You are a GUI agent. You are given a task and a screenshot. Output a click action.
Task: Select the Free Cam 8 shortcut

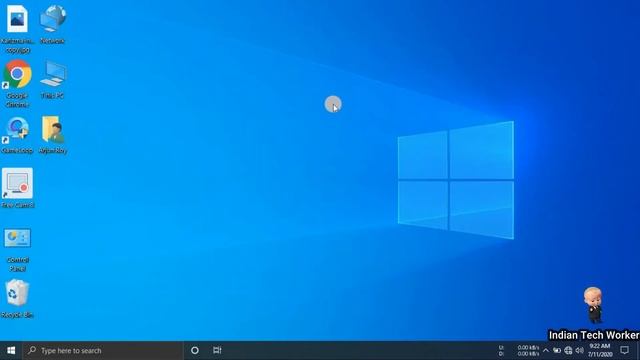point(17,188)
